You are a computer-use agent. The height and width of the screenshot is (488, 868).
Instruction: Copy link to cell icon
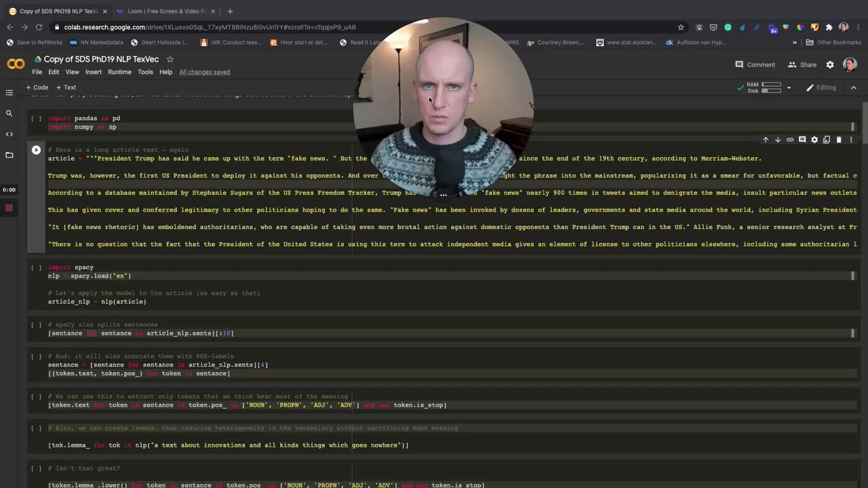point(790,140)
